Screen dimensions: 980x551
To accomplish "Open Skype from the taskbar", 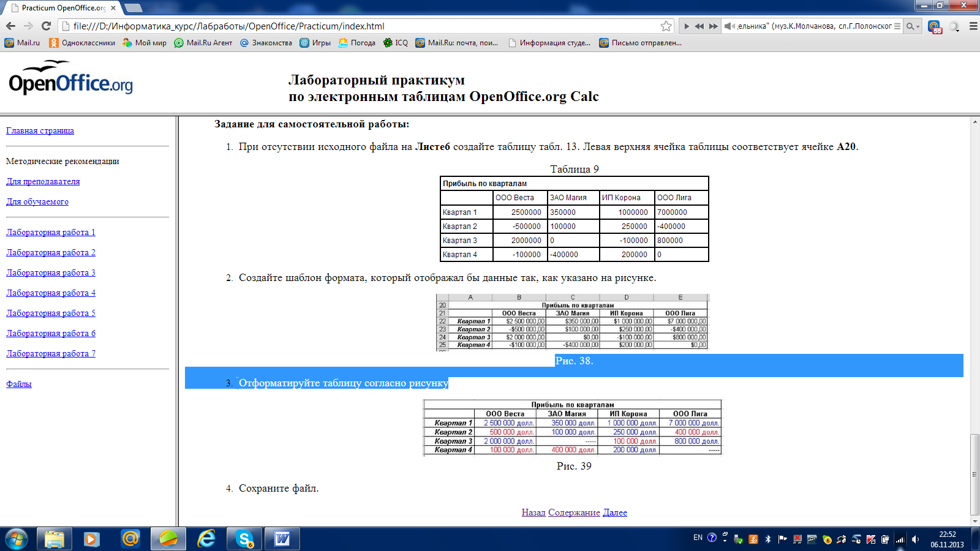I will [x=244, y=539].
